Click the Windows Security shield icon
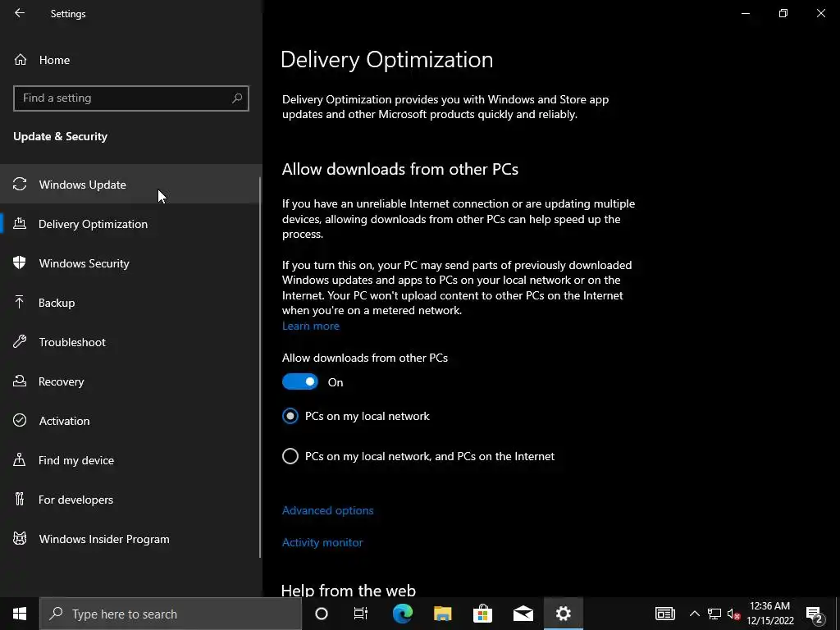Image resolution: width=840 pixels, height=630 pixels. [20, 262]
